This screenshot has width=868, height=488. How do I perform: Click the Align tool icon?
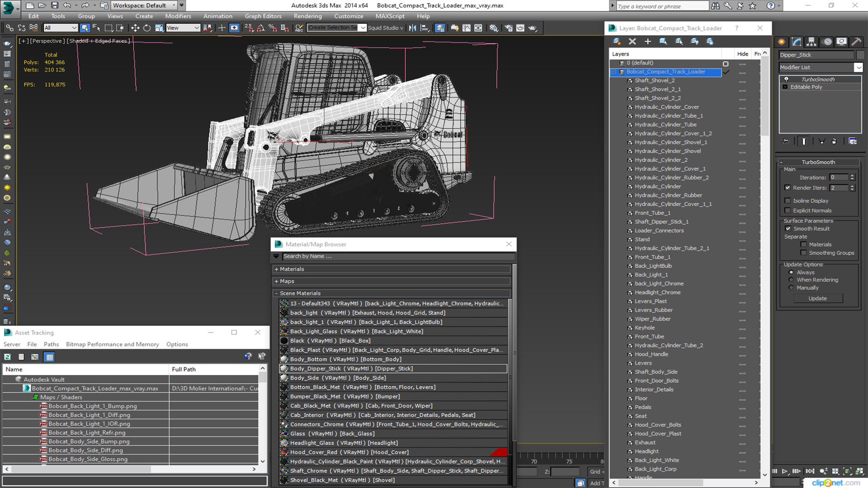(425, 28)
